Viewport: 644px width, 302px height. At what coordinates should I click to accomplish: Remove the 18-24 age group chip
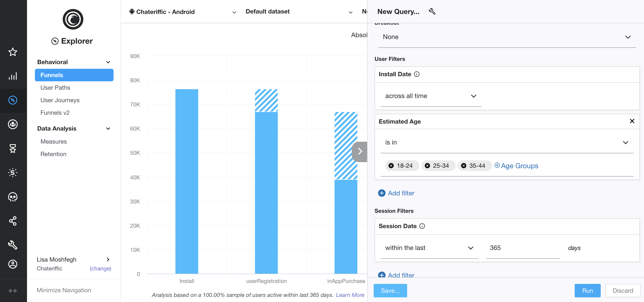pos(391,166)
